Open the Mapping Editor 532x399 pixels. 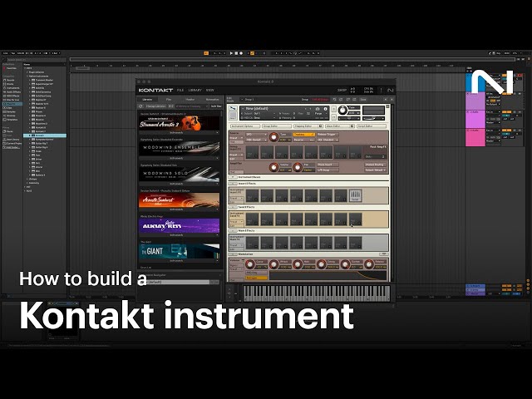tap(308, 126)
